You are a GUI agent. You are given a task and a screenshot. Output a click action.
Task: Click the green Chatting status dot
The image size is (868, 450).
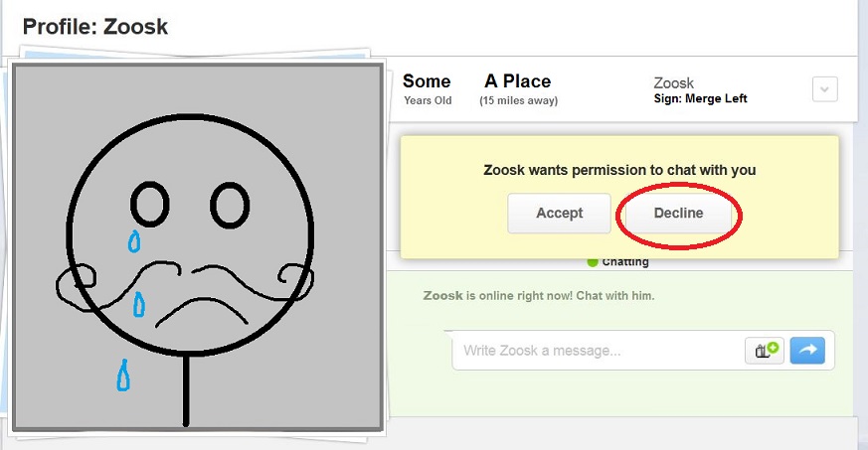[x=593, y=262]
